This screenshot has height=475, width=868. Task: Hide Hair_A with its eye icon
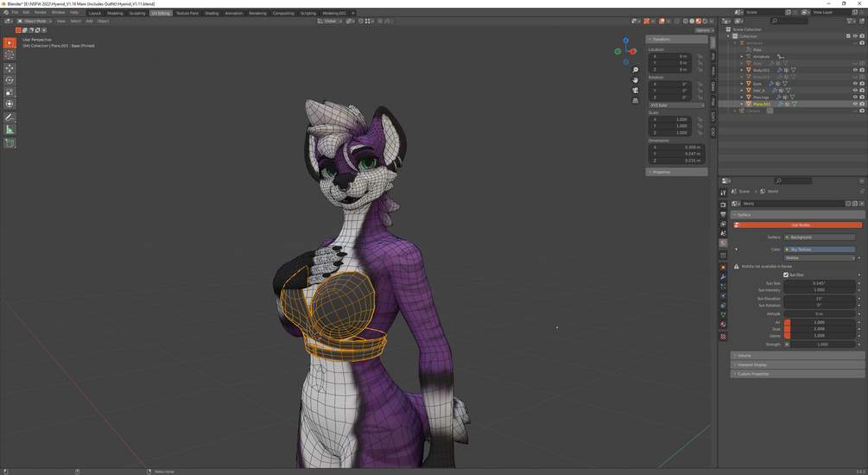pos(855,90)
